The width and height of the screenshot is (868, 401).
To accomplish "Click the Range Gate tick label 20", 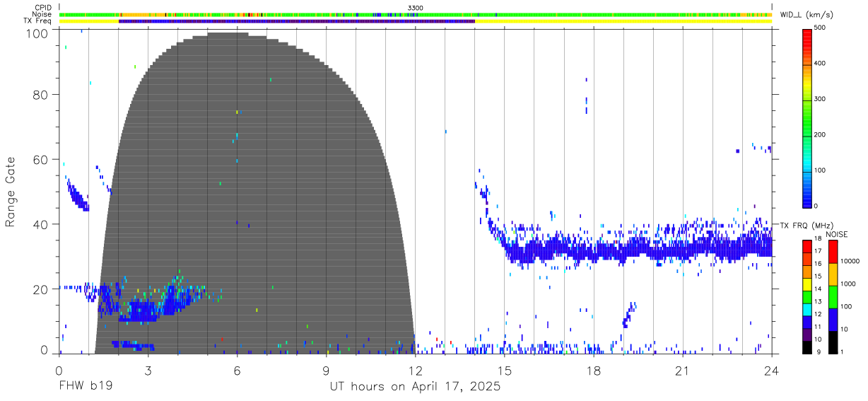I will [x=41, y=289].
